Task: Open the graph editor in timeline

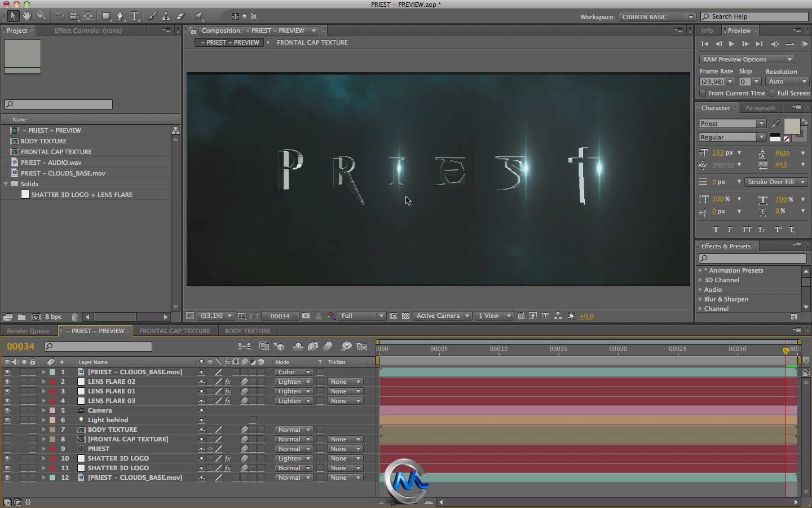Action: pyautogui.click(x=362, y=346)
